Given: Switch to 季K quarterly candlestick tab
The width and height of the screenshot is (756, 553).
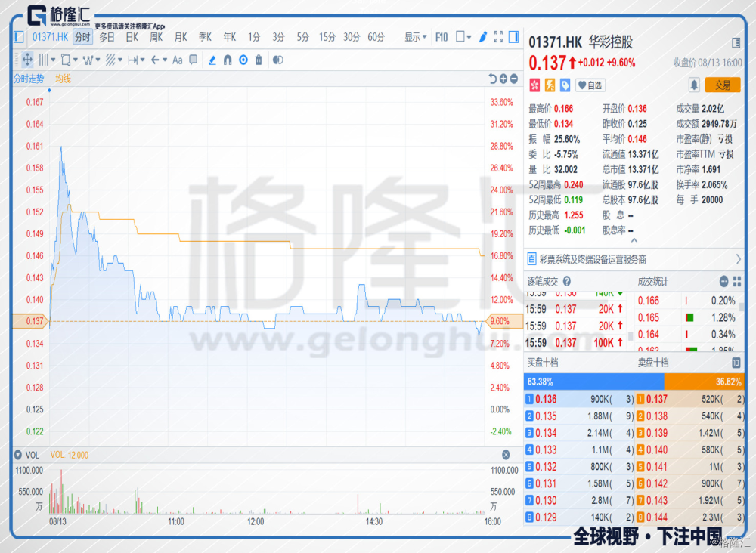Looking at the screenshot, I should point(205,36).
